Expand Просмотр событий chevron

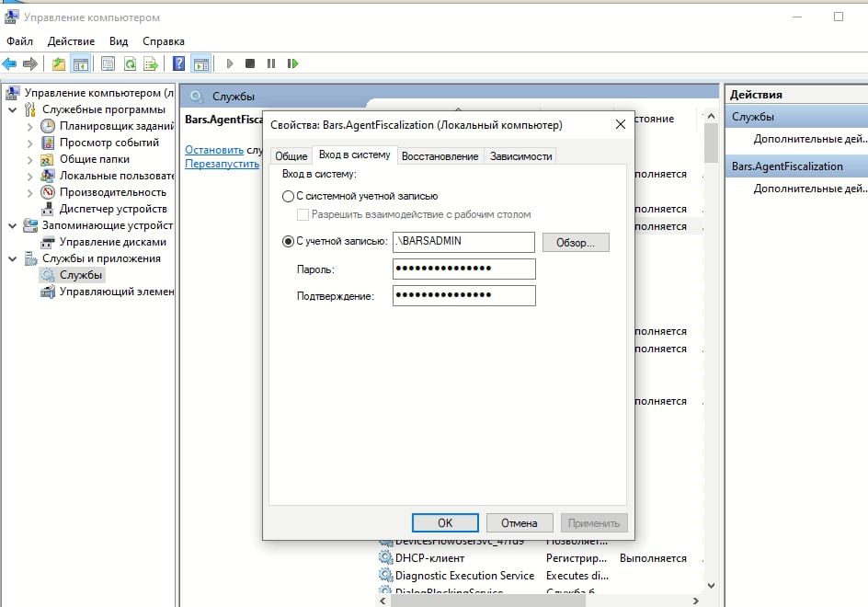pos(30,143)
